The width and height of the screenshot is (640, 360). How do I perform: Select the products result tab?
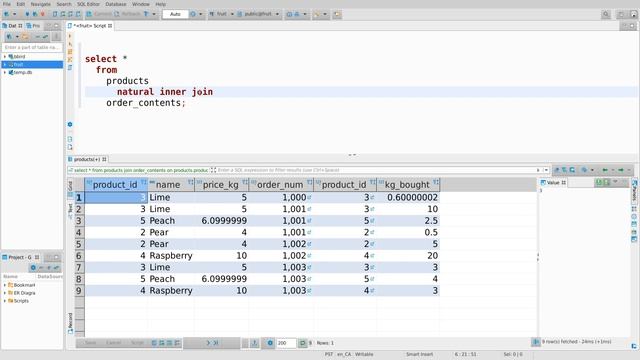click(x=87, y=159)
